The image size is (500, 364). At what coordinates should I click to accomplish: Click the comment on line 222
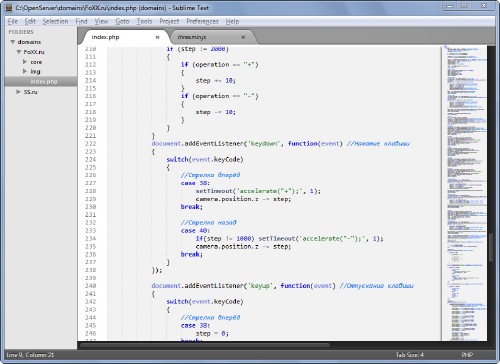[378, 144]
